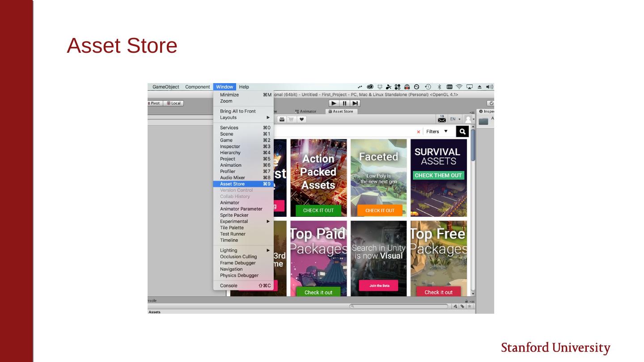Select Scene in the Window menu
The image size is (644, 362).
point(243,134)
